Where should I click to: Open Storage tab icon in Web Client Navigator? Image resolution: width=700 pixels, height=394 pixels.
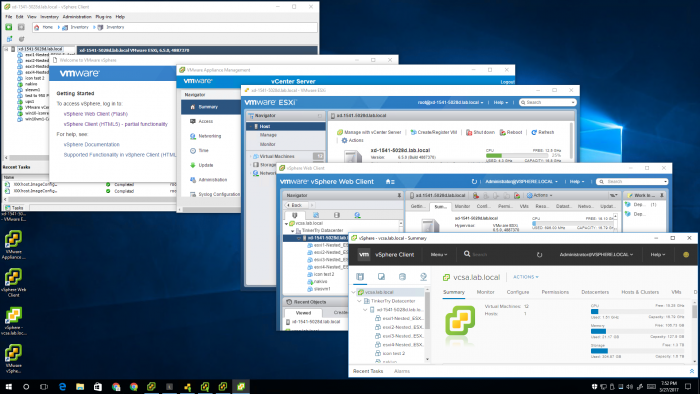(x=337, y=215)
